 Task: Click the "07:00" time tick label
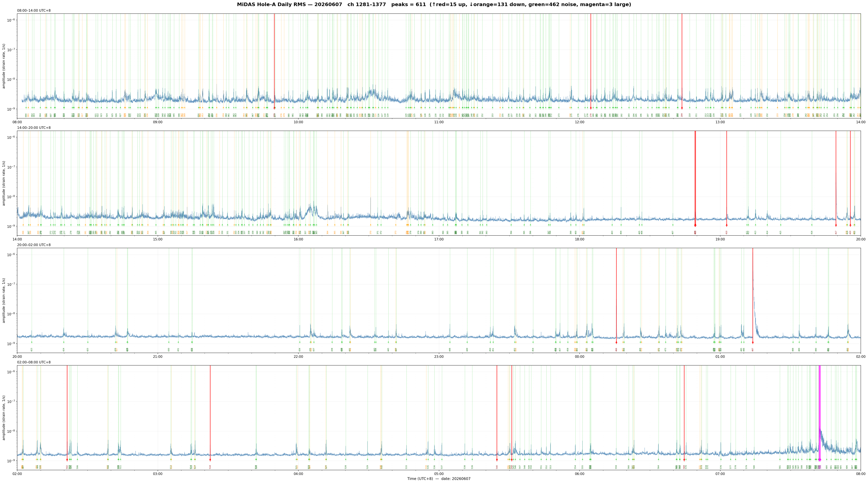click(720, 474)
